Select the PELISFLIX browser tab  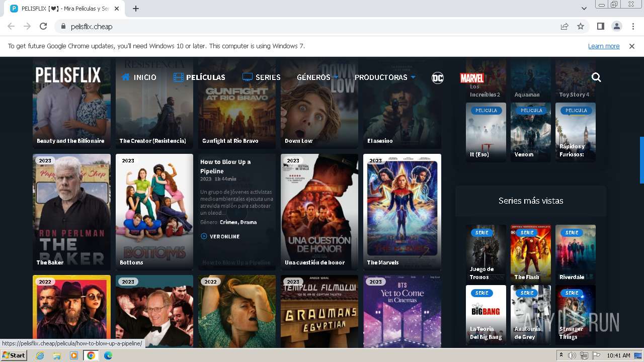tap(65, 9)
